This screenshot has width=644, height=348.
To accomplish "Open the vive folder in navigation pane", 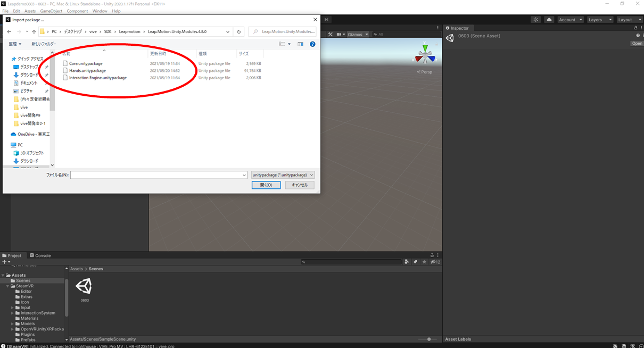I will click(24, 107).
